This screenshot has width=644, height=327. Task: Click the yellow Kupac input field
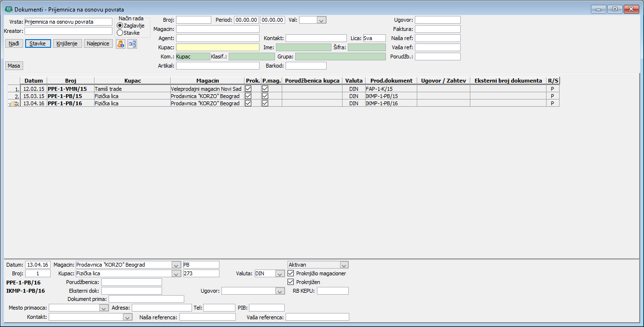click(218, 47)
